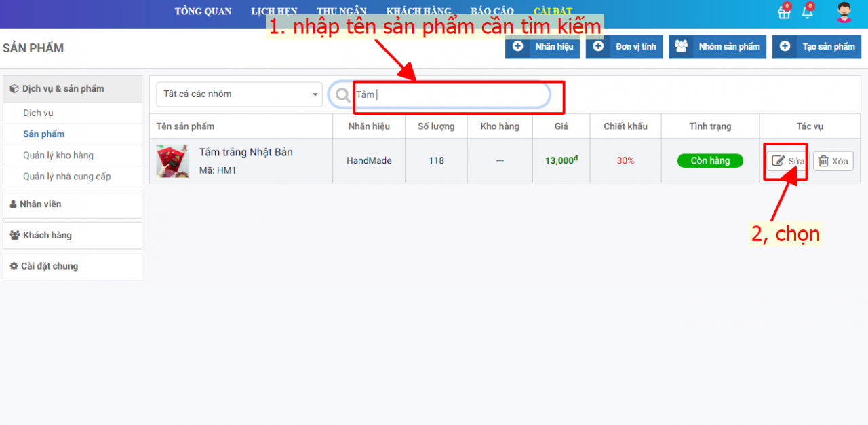Go to the TỔNG QUAN menu

(203, 12)
